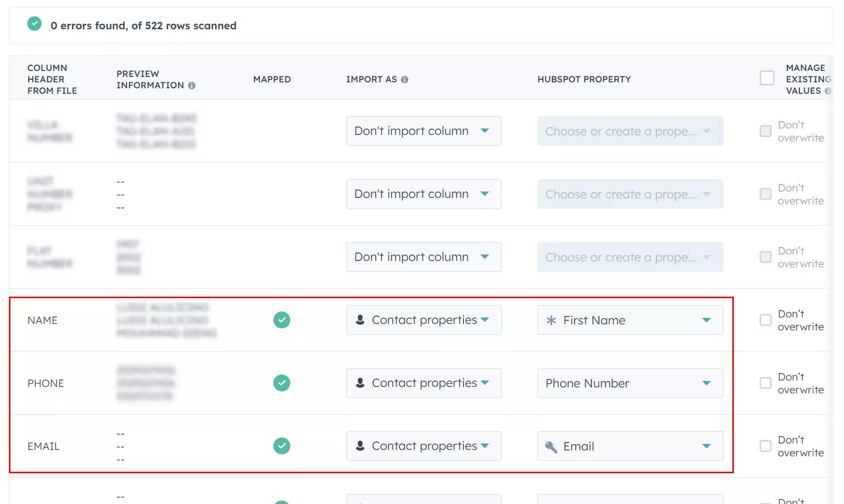Click the 0 errors found status text
The height and width of the screenshot is (504, 844).
coord(143,26)
